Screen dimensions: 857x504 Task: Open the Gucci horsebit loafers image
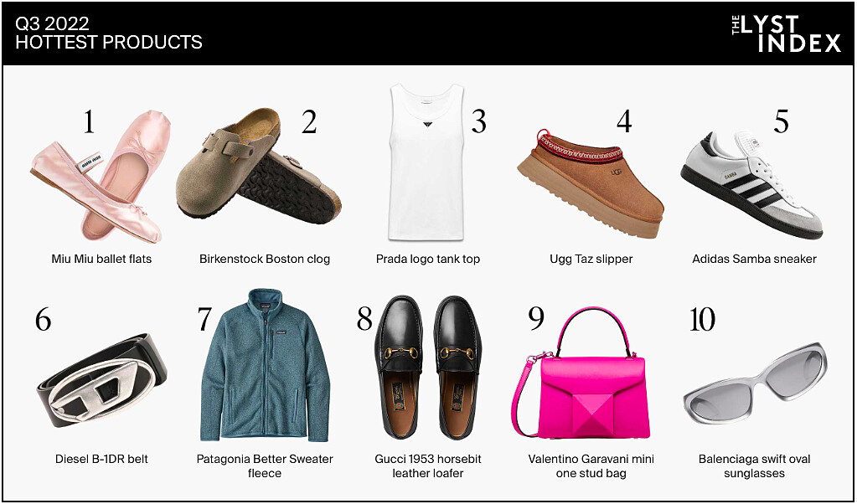tap(427, 370)
